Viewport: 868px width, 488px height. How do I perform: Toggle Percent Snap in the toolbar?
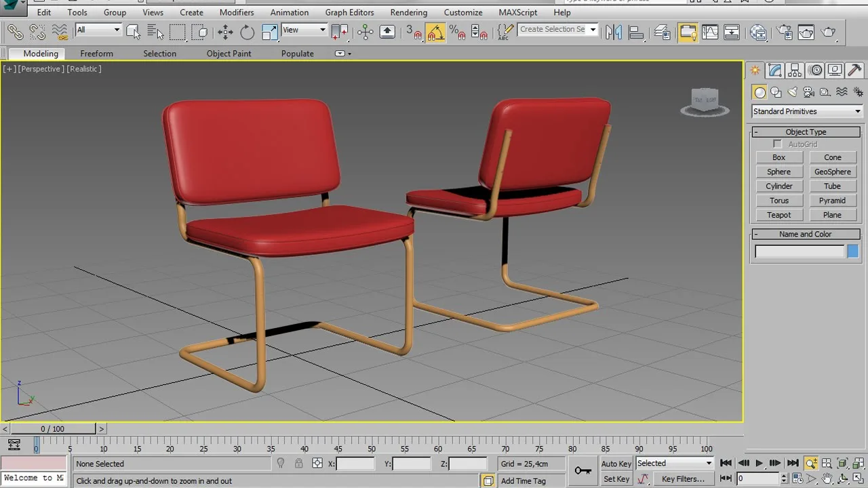(457, 32)
